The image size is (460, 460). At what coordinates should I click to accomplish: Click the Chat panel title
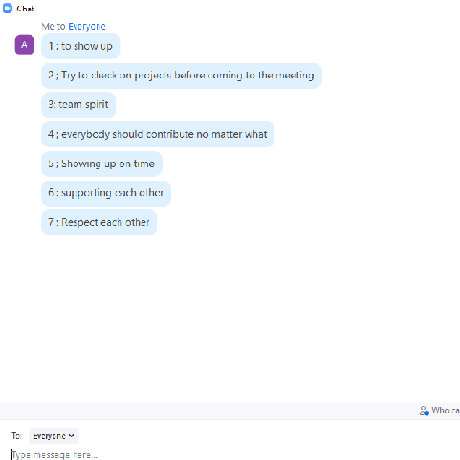tap(25, 9)
